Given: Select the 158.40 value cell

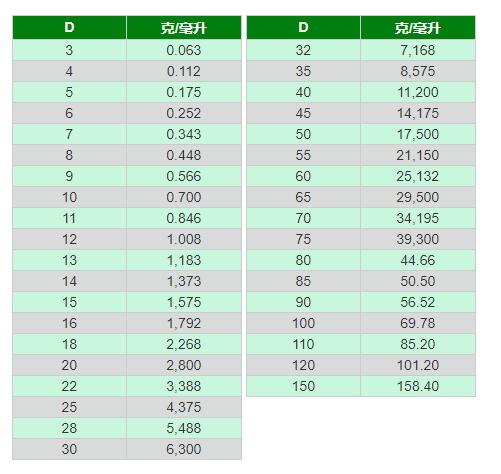Looking at the screenshot, I should [x=418, y=386].
